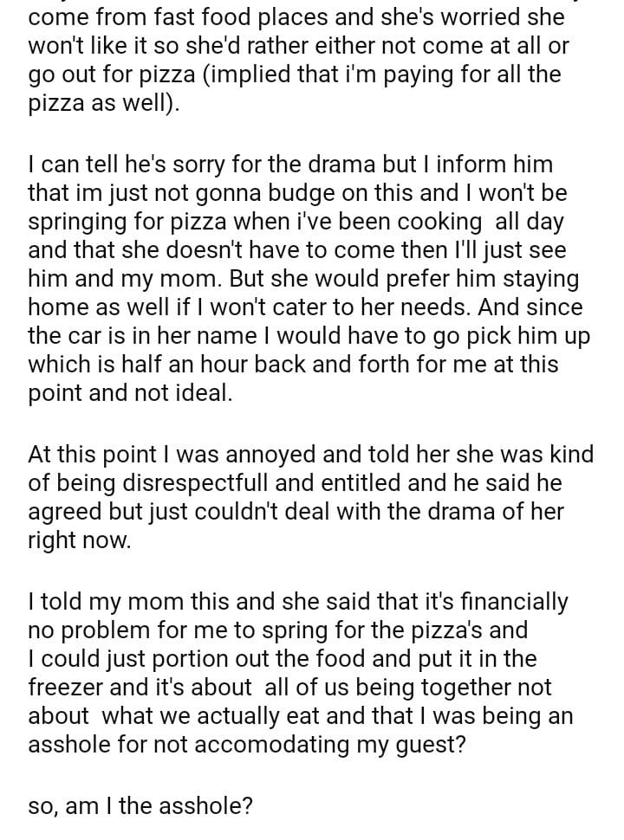
Task: Click the closing line "so, am I the asshole?"
Action: (140, 805)
